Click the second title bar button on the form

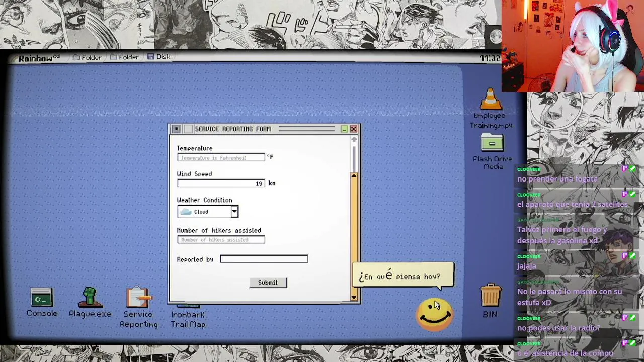[x=188, y=129]
